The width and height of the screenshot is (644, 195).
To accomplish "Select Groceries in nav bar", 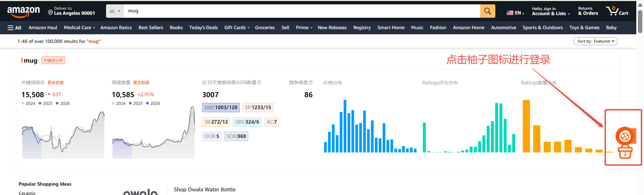I will coord(265,27).
